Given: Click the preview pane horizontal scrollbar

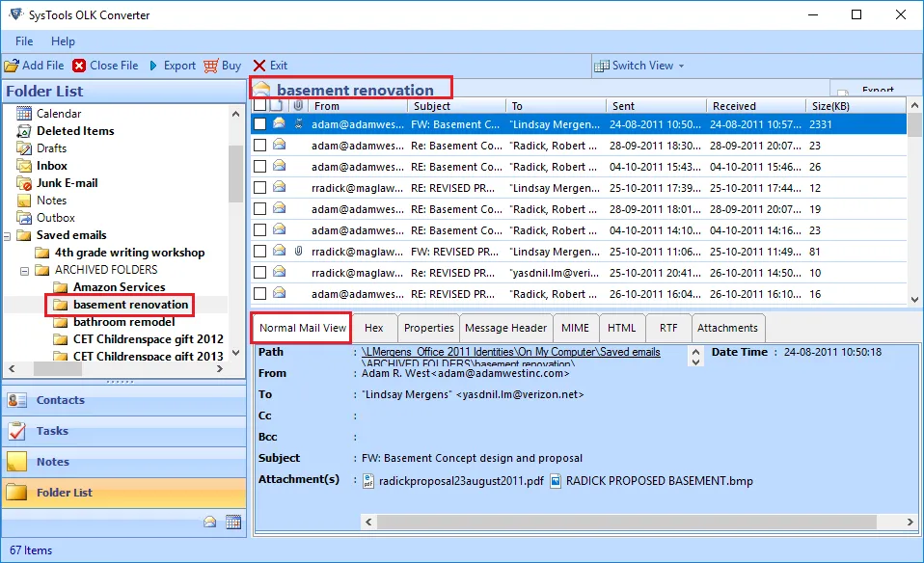Looking at the screenshot, I should click(626, 522).
